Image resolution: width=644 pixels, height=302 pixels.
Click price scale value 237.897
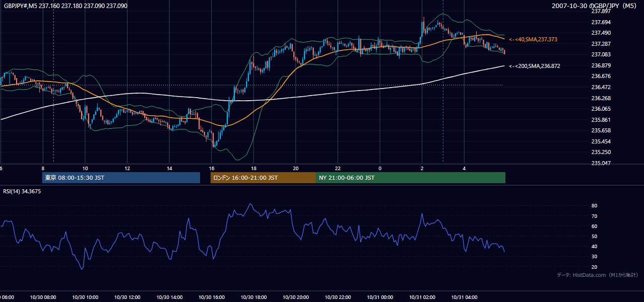[600, 11]
